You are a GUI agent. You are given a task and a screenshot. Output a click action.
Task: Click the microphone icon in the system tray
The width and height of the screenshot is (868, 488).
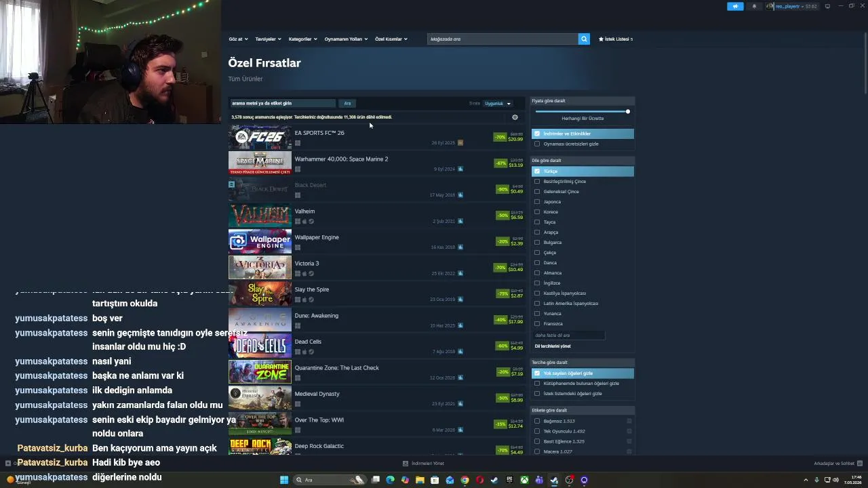coord(816,480)
